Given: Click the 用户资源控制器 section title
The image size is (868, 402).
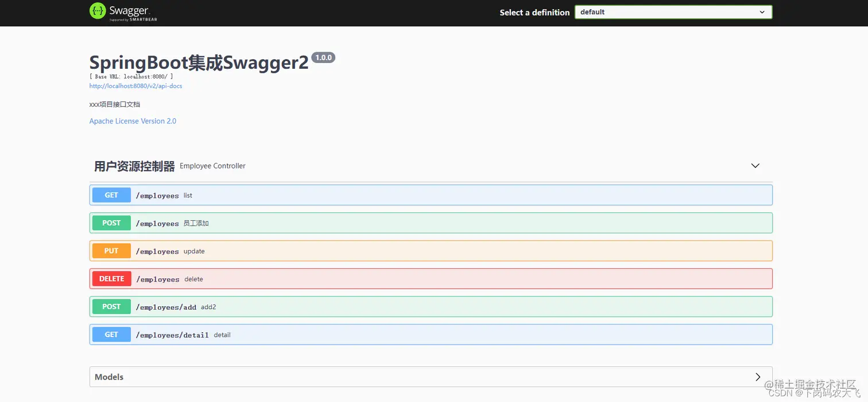Looking at the screenshot, I should pos(134,166).
